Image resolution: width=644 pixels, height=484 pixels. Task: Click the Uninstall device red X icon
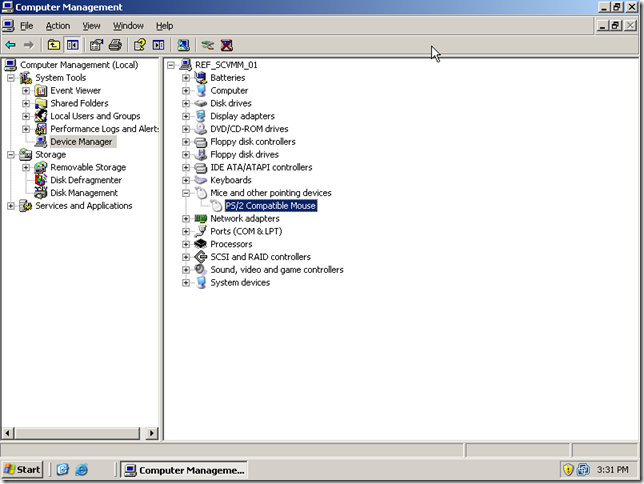[227, 45]
